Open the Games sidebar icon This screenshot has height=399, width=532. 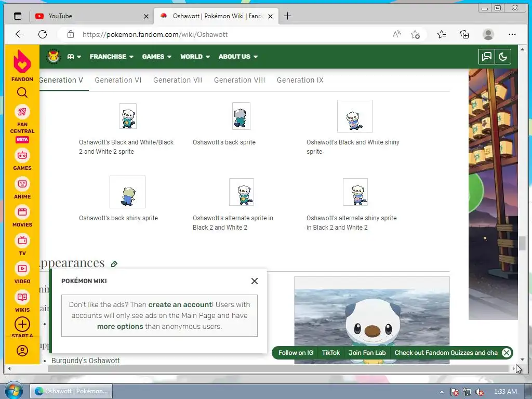point(22,155)
